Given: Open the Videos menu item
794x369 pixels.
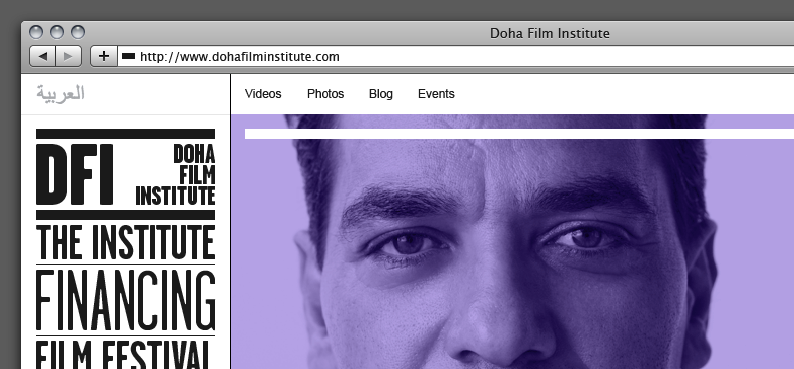Looking at the screenshot, I should coord(263,94).
